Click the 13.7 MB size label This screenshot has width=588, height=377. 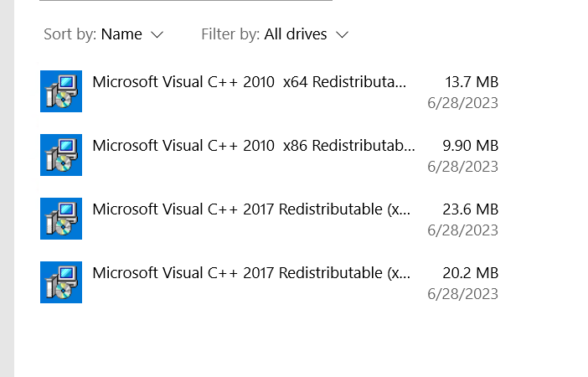[x=472, y=82]
